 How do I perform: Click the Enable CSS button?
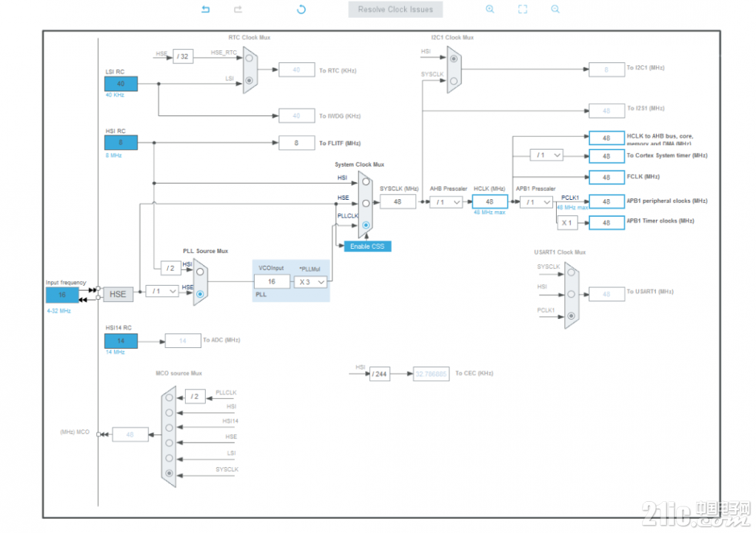pos(367,247)
